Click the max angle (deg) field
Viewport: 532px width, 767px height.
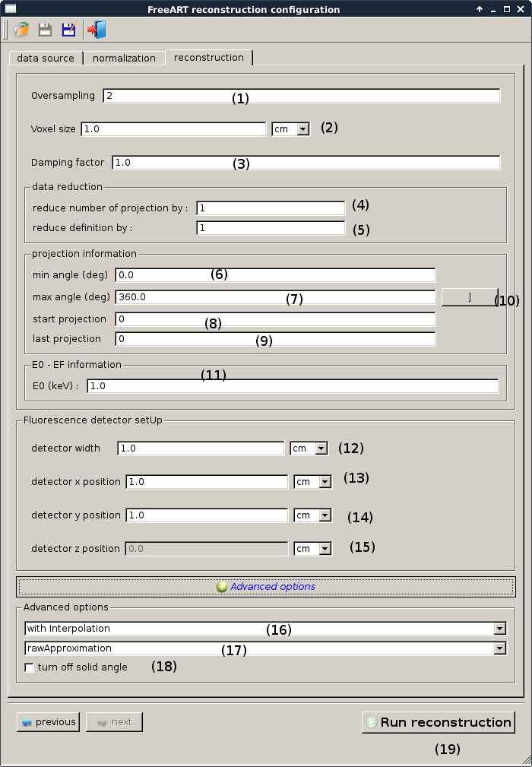(x=275, y=297)
